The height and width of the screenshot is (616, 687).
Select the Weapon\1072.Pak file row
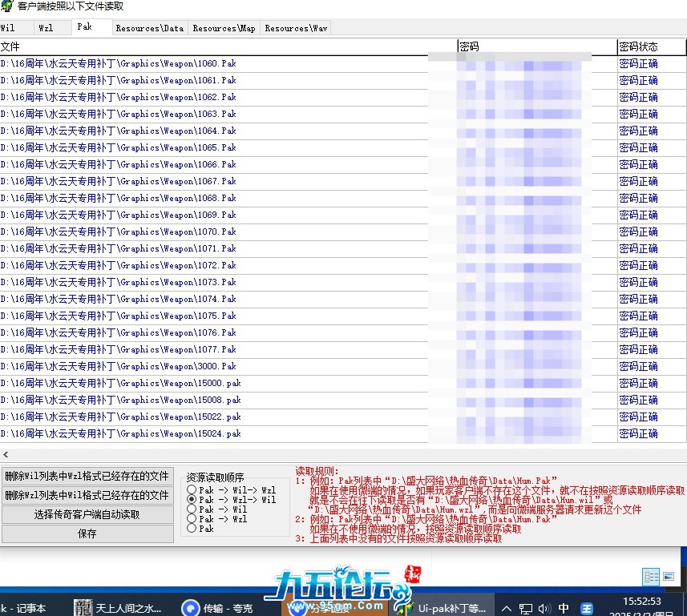point(343,265)
